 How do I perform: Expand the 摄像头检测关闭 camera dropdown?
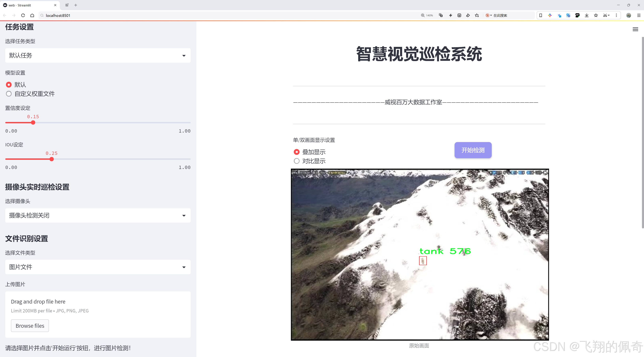98,215
